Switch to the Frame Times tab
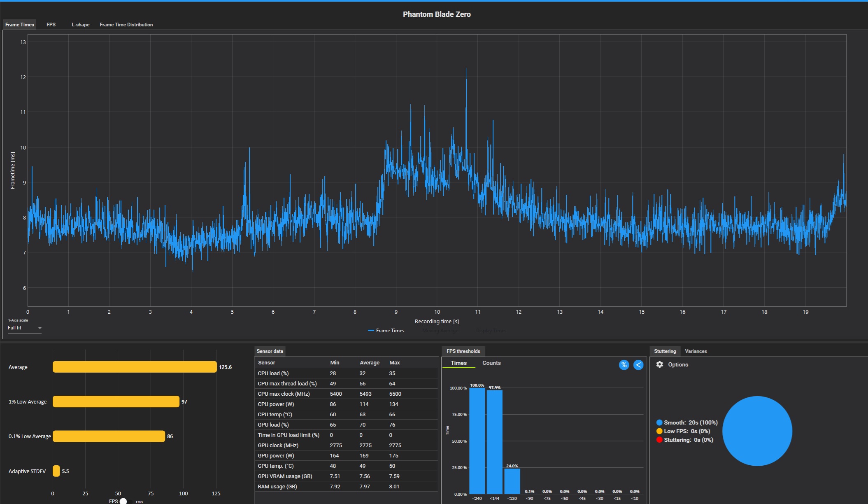Screen dimensions: 868x504 [x=20, y=25]
